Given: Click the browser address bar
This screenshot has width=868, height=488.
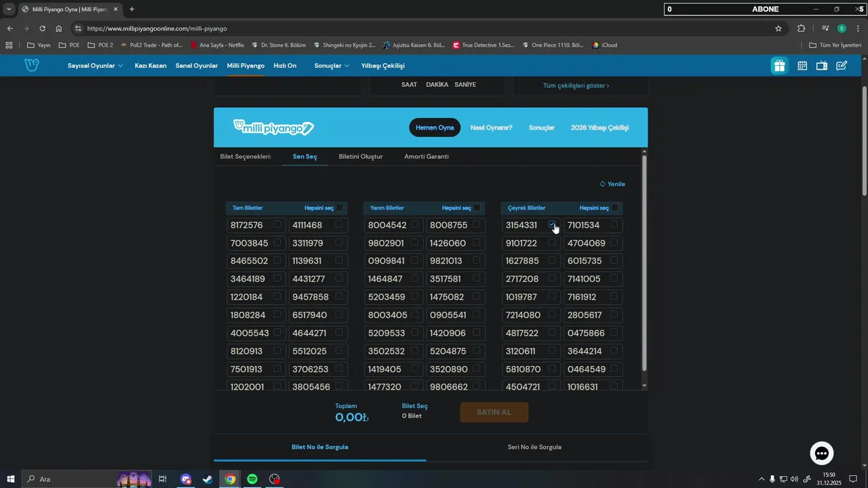Looking at the screenshot, I should coord(427,28).
